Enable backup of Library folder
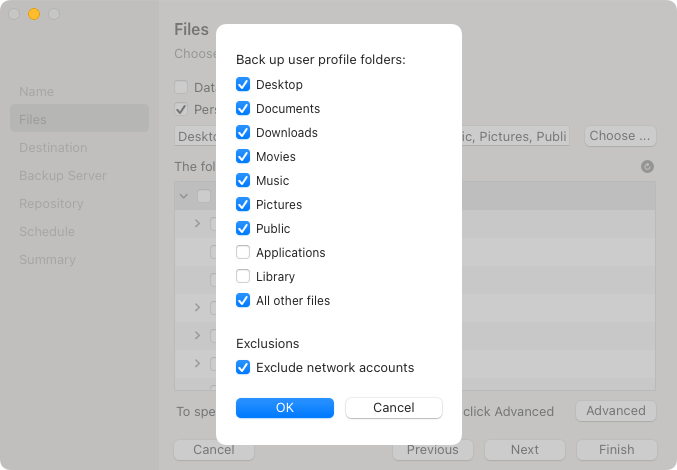Image resolution: width=677 pixels, height=470 pixels. [243, 277]
